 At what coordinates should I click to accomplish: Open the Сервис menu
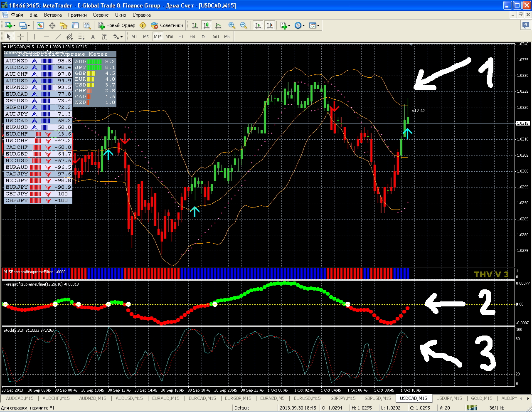(x=101, y=15)
